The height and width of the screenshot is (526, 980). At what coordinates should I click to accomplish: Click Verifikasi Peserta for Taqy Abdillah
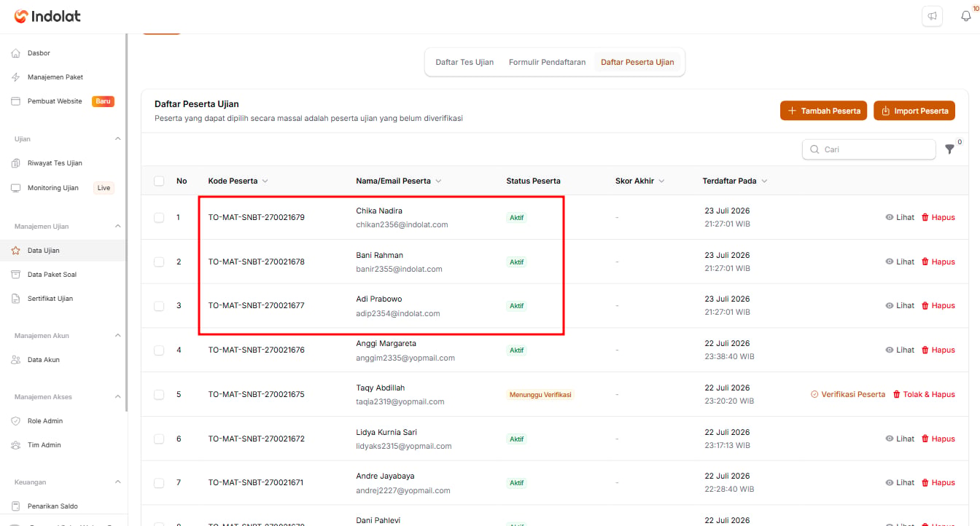(x=848, y=394)
